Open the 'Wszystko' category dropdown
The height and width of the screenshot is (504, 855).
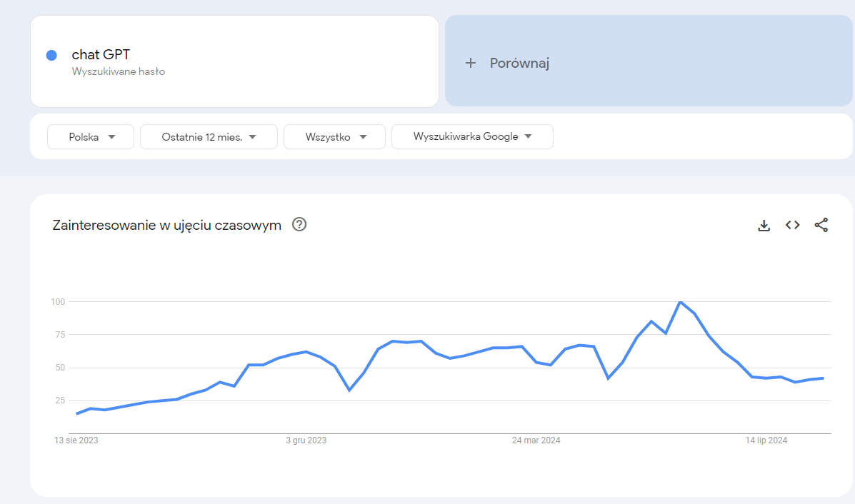(334, 136)
